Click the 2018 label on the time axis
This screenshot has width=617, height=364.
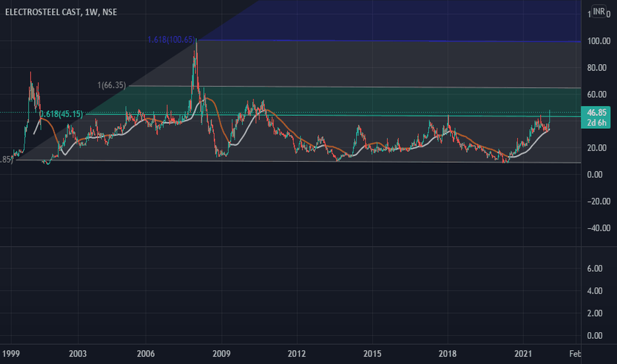pyautogui.click(x=448, y=354)
